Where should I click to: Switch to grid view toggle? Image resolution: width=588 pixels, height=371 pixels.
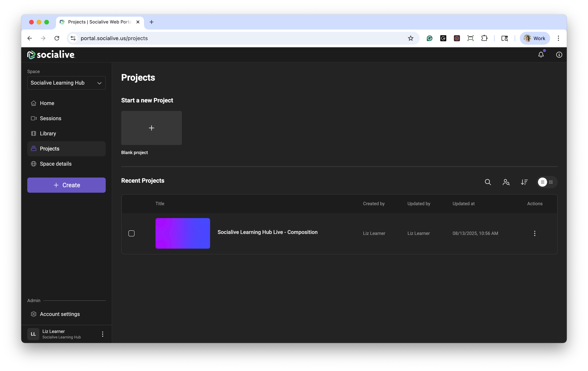coord(551,182)
